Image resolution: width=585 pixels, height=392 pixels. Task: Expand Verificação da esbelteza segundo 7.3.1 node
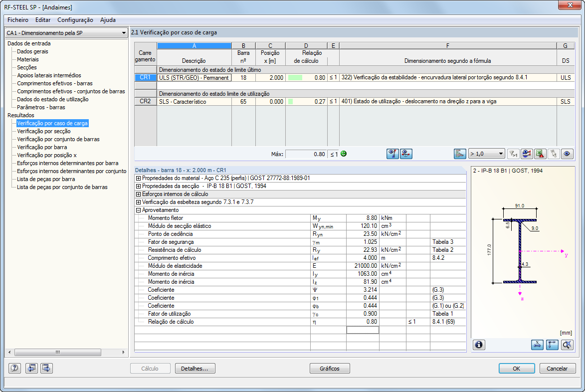138,202
